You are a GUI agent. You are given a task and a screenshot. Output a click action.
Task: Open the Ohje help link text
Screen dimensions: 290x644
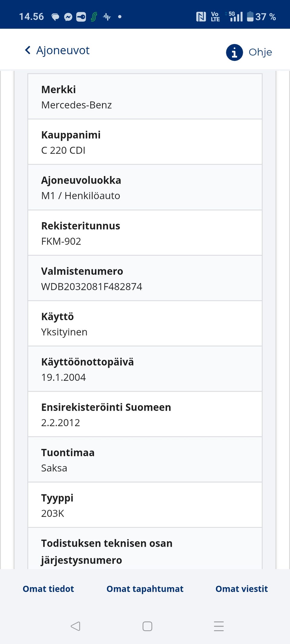point(260,52)
